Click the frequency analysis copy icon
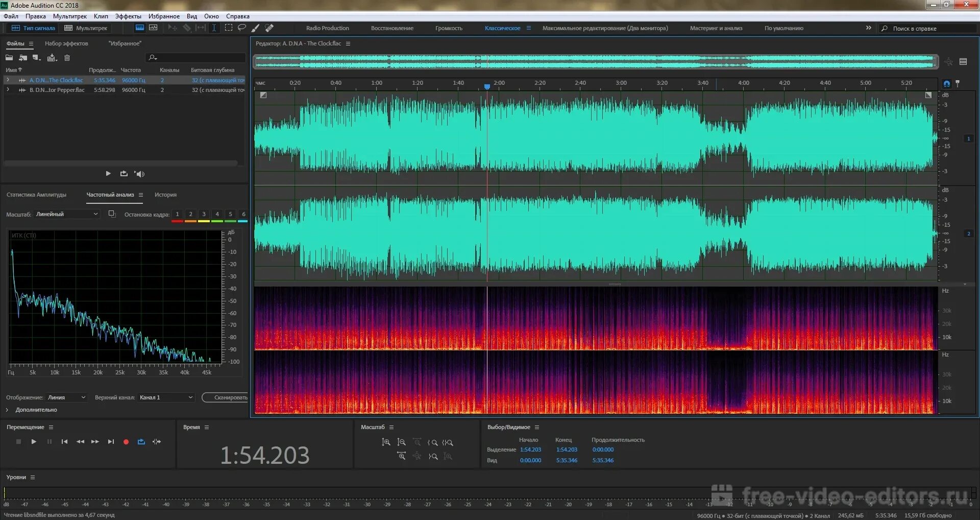 (112, 214)
